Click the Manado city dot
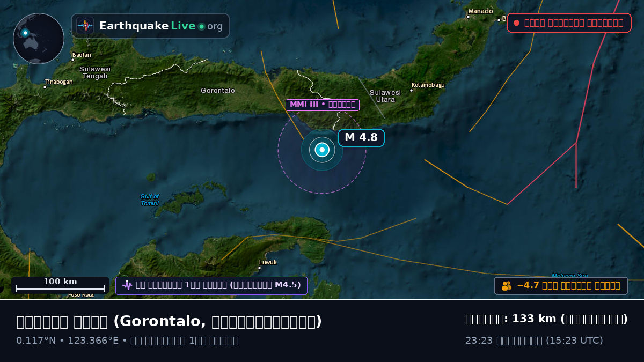The height and width of the screenshot is (362, 644). 468,17
